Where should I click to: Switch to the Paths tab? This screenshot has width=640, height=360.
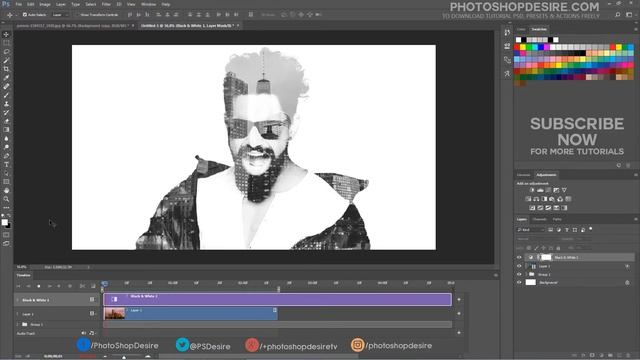click(557, 219)
